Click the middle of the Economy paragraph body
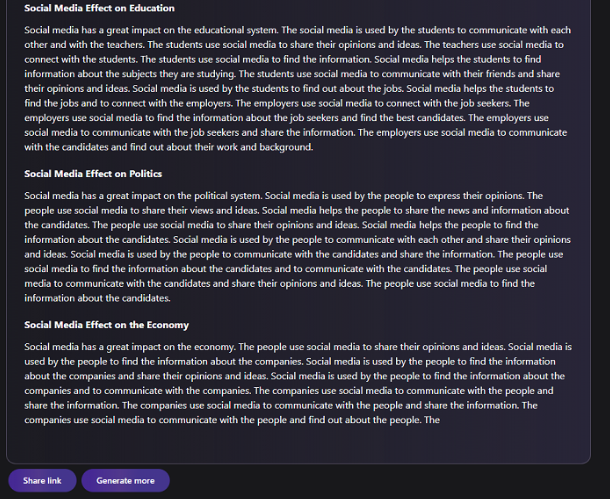The image size is (610, 499). click(297, 383)
